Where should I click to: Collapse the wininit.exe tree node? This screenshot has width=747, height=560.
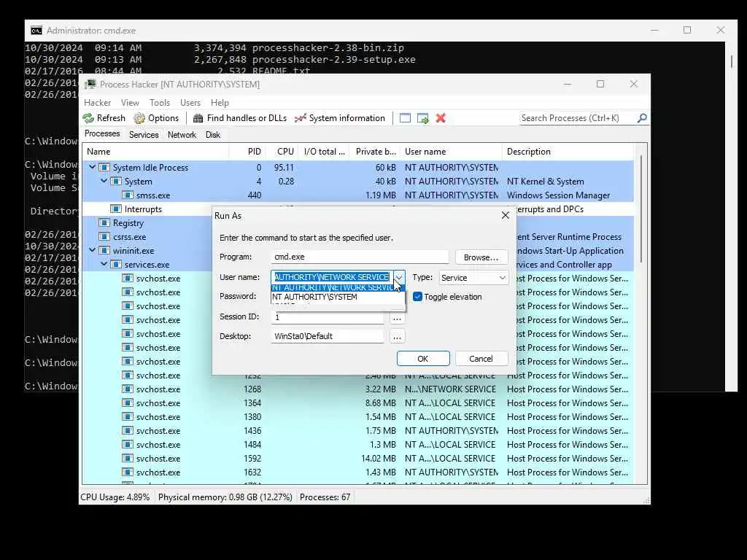93,250
